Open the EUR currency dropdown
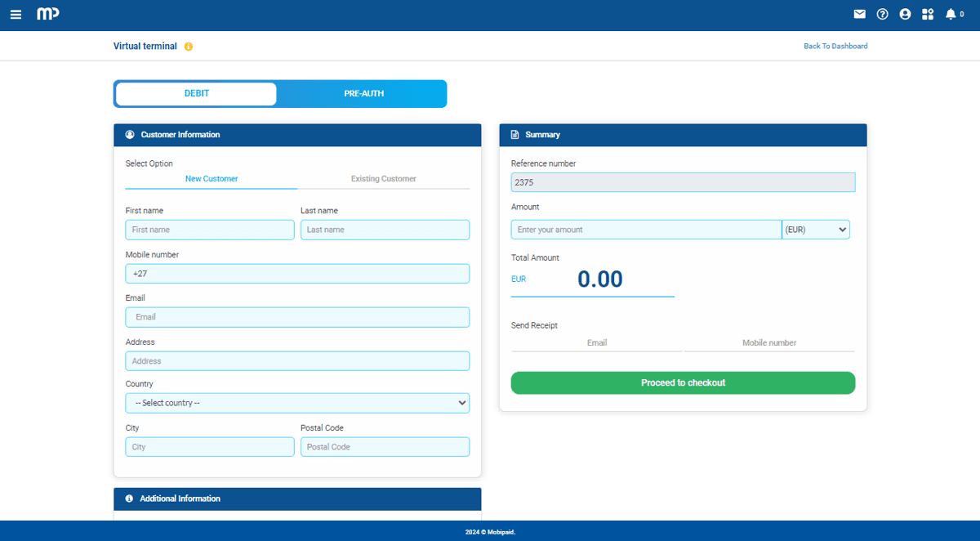The height and width of the screenshot is (541, 980). tap(815, 230)
